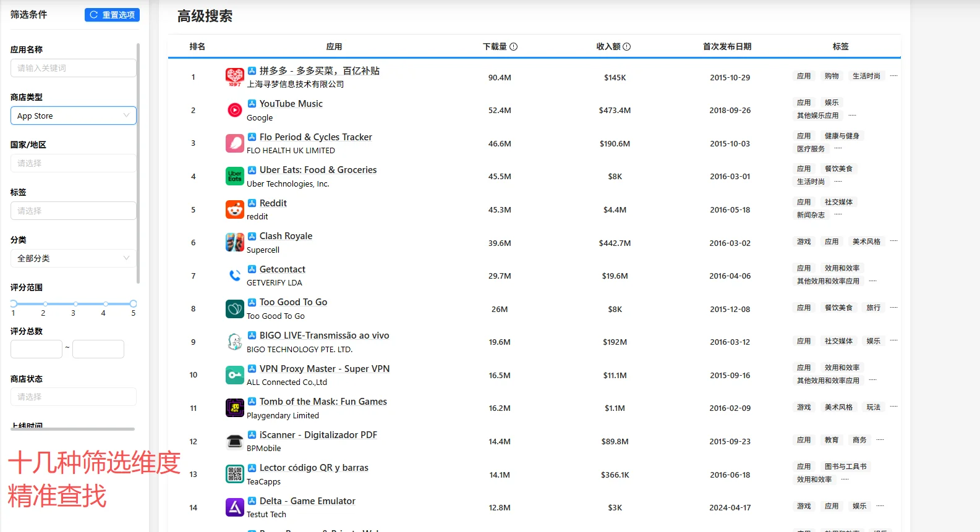The width and height of the screenshot is (980, 532).
Task: Click the 购物 tag in 拼多多 row
Action: (x=832, y=76)
